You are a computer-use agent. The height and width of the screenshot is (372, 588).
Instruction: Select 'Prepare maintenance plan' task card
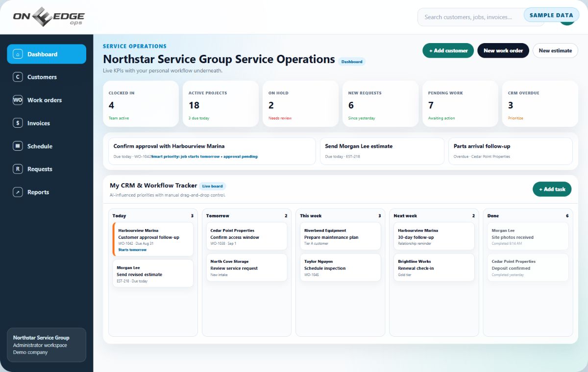coord(341,236)
